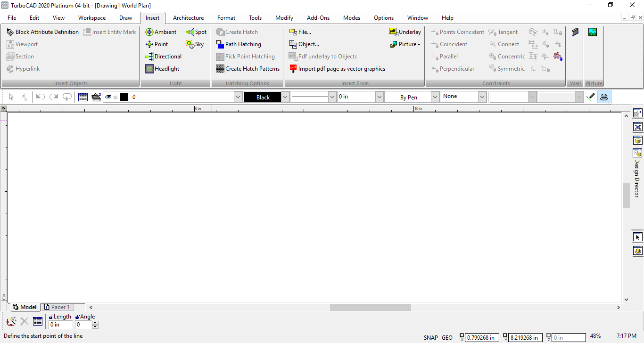Screen dimensions: 644x343
Task: Open the properties table icon in inspector bar
Action: pos(38,321)
